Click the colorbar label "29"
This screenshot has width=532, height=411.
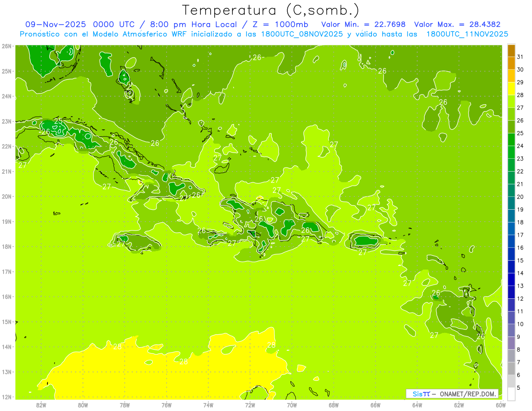(520, 82)
